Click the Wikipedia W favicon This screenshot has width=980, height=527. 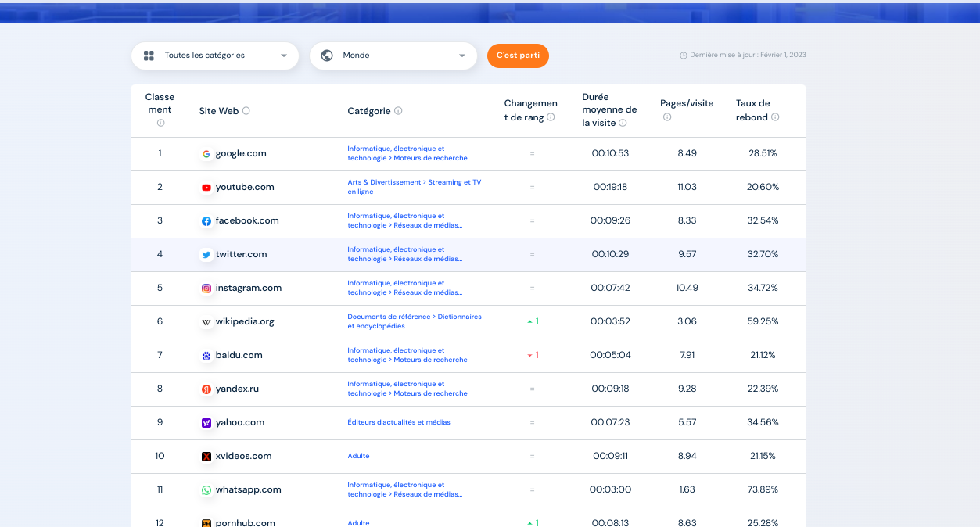(206, 322)
